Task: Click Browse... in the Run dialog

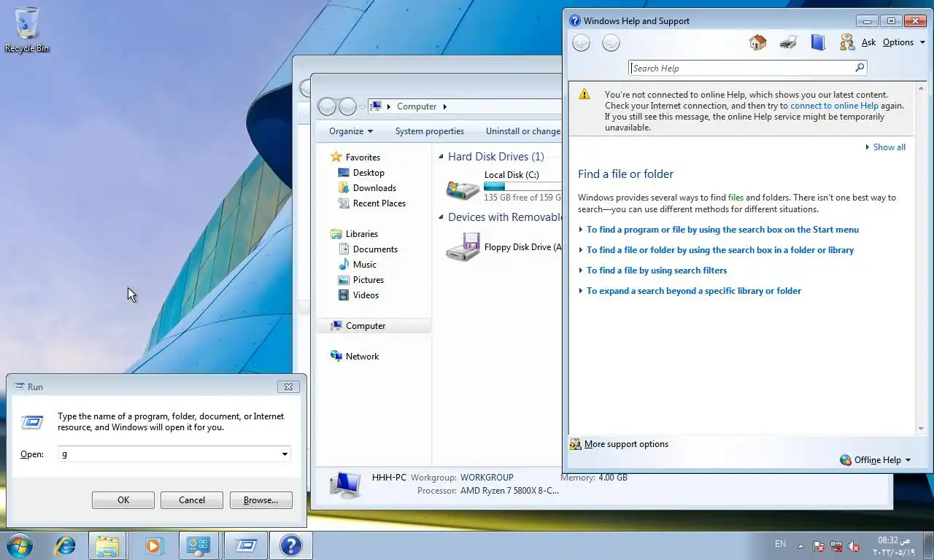Action: point(260,500)
